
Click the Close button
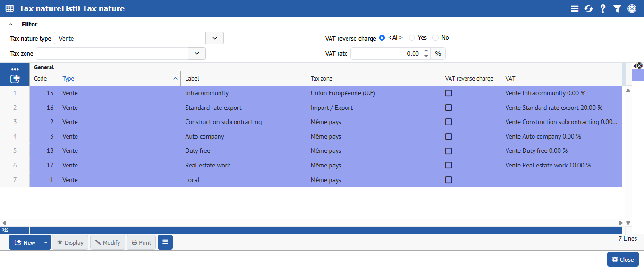[x=623, y=259]
